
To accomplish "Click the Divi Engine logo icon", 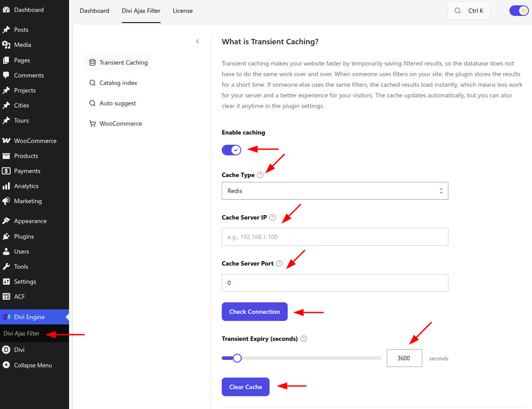I will (x=6, y=317).
